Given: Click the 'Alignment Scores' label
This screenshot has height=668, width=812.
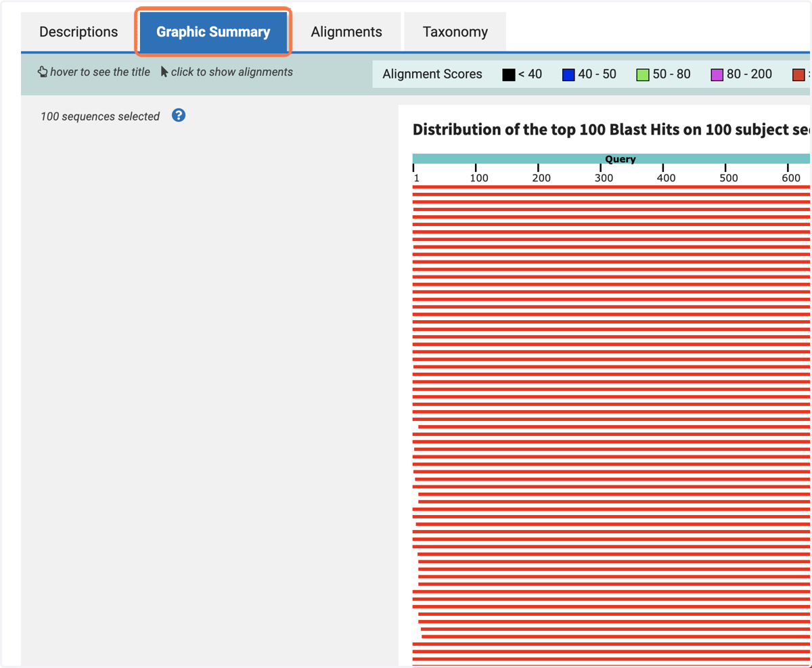Looking at the screenshot, I should click(432, 74).
